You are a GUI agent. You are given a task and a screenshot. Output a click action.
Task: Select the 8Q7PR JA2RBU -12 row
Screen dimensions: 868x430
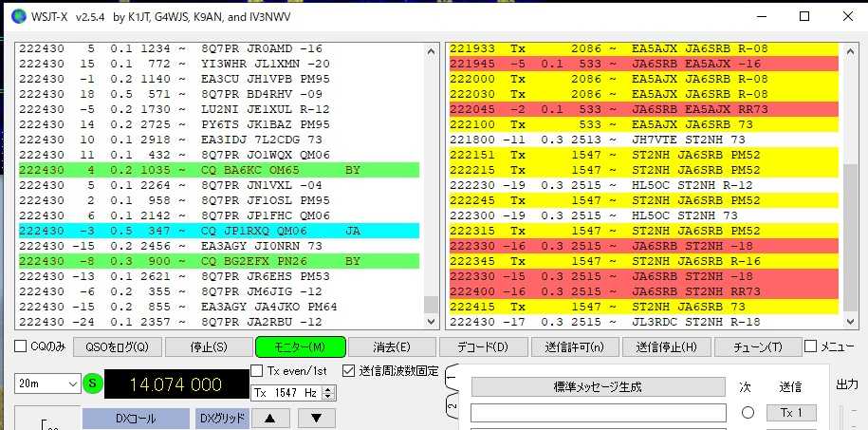[x=219, y=322]
